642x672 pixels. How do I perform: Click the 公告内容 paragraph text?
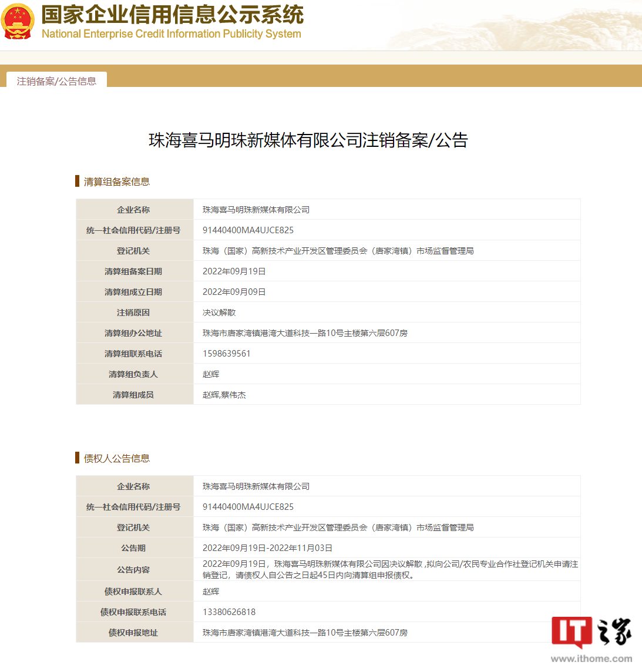(x=390, y=570)
